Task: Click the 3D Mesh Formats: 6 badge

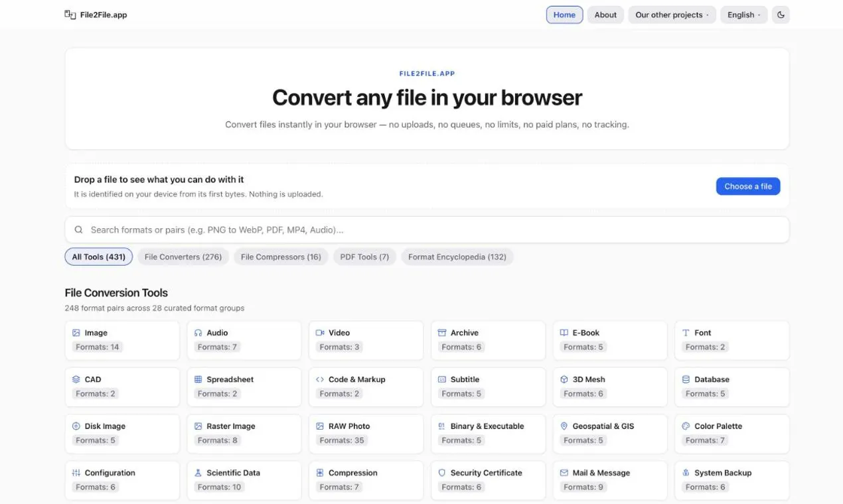Action: click(583, 393)
